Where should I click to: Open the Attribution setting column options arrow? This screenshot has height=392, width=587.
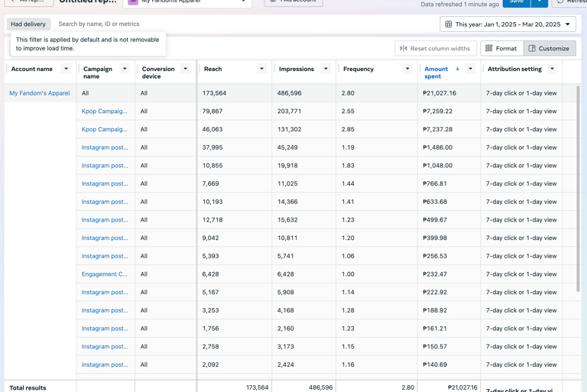[x=552, y=69]
